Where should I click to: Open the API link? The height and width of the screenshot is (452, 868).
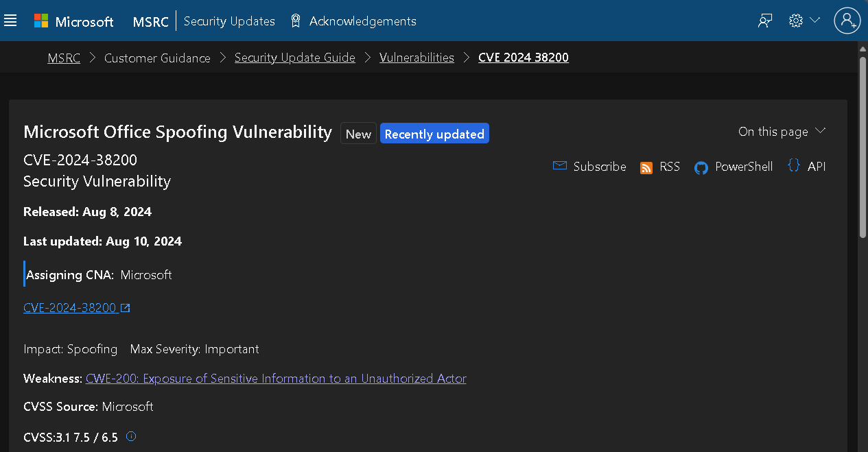pos(817,167)
